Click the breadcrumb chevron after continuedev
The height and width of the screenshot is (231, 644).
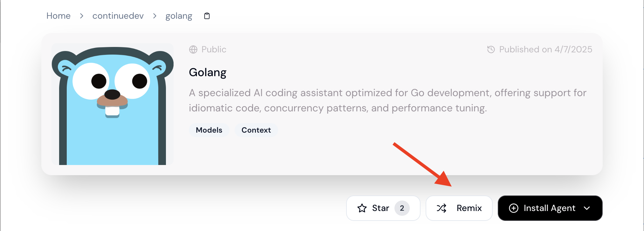155,16
